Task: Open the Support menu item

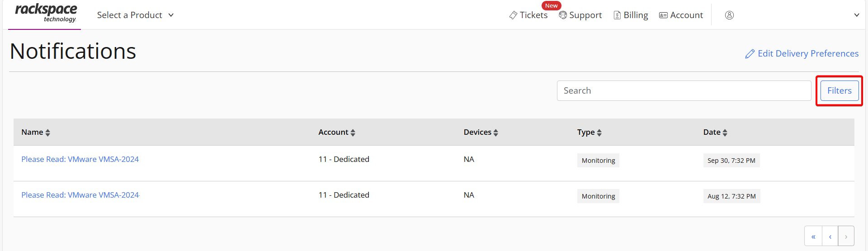Action: click(580, 15)
